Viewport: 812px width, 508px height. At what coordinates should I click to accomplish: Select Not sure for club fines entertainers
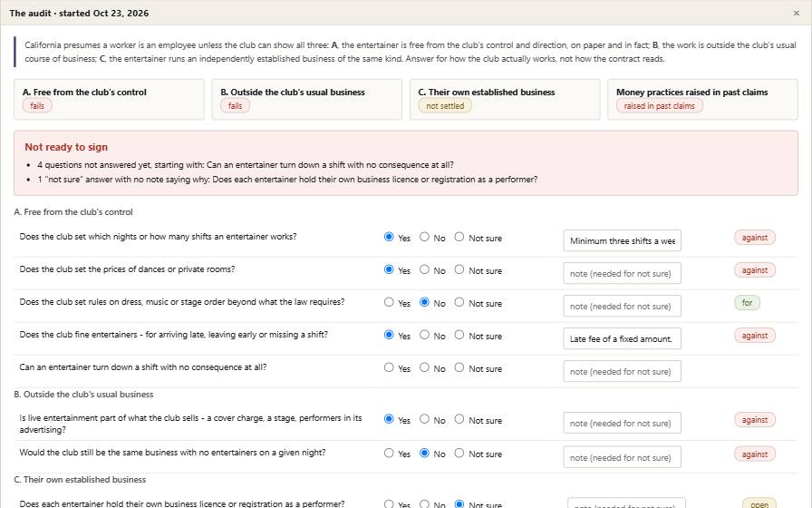(459, 335)
